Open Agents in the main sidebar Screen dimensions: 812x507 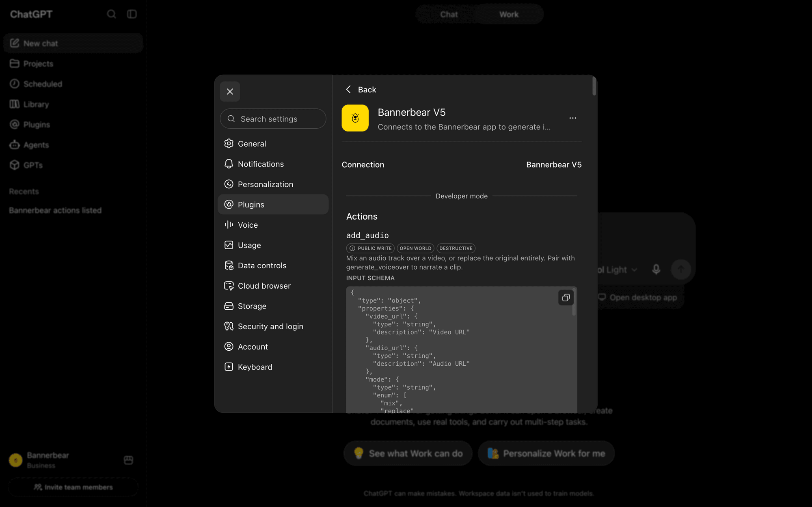[x=73, y=145]
